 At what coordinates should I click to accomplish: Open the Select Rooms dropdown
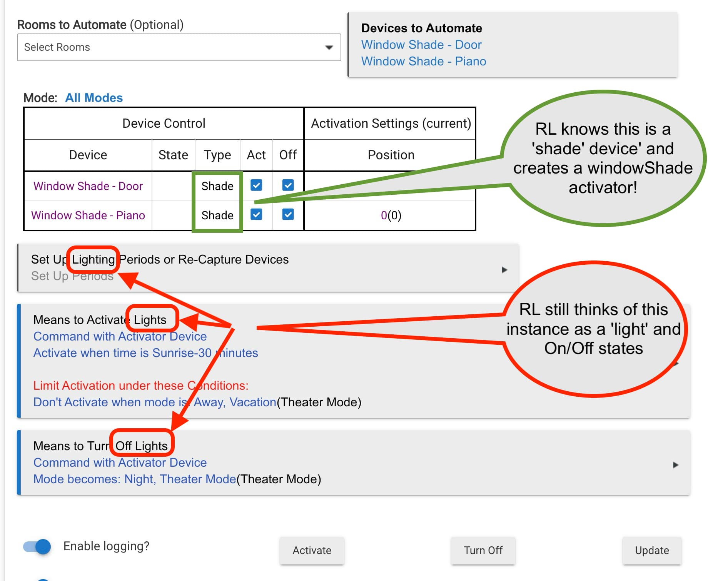click(179, 47)
